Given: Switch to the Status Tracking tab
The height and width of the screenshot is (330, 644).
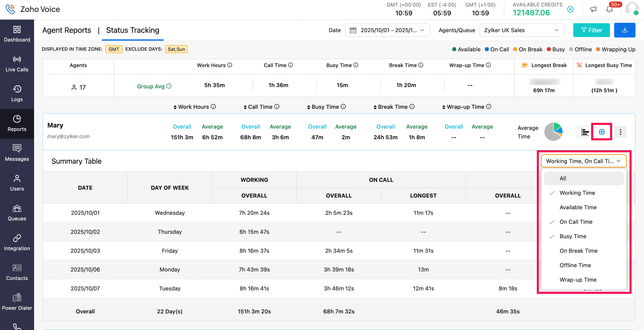Looking at the screenshot, I should coord(132,30).
